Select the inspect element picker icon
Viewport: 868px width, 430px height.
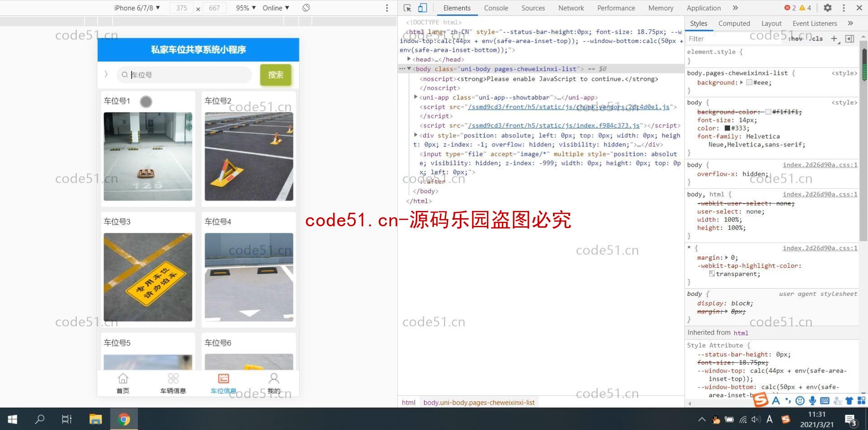tap(407, 8)
